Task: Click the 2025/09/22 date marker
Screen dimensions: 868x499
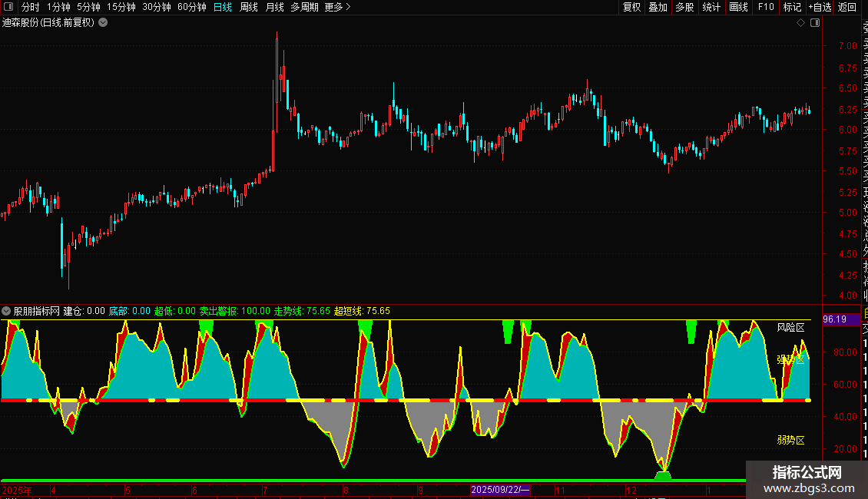Action: coord(500,490)
